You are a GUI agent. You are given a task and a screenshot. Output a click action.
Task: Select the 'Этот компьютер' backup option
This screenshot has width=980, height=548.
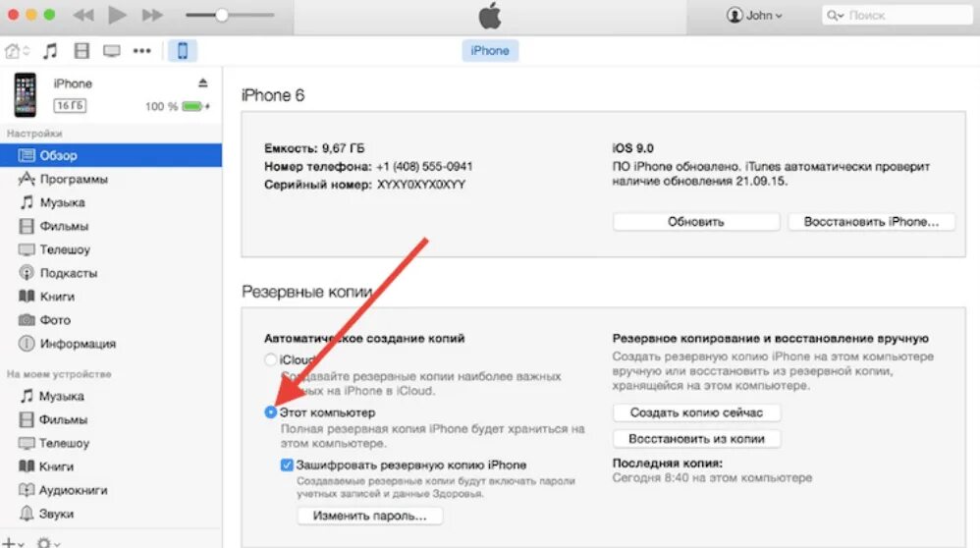[271, 411]
